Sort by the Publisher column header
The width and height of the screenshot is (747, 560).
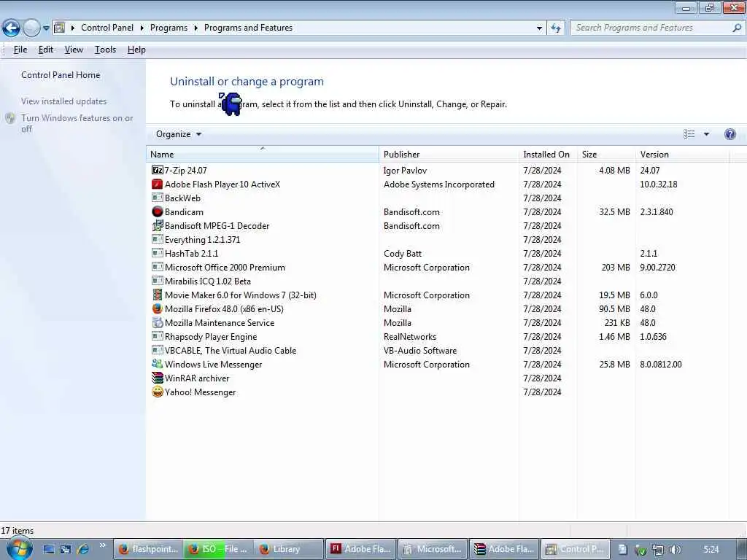pos(449,155)
